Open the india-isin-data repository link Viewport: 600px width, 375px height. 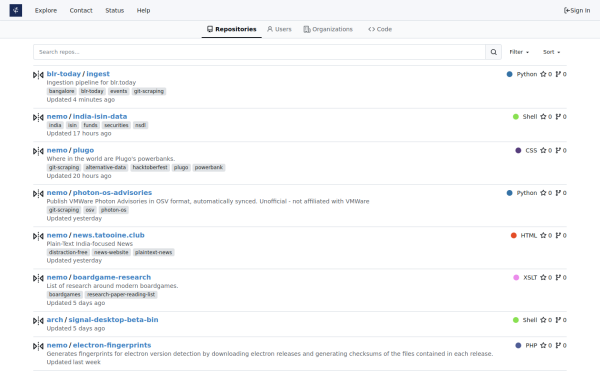tap(100, 116)
